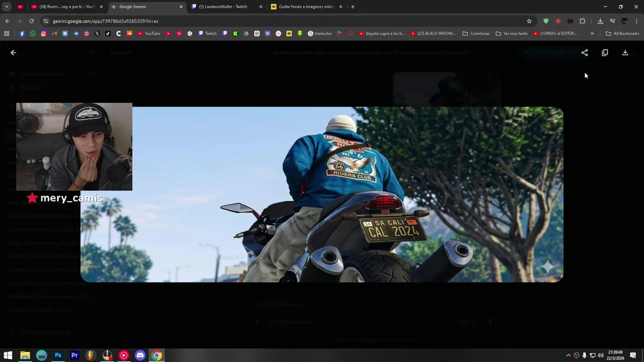Open the tab search dropdown
The height and width of the screenshot is (362, 644).
pos(7,7)
